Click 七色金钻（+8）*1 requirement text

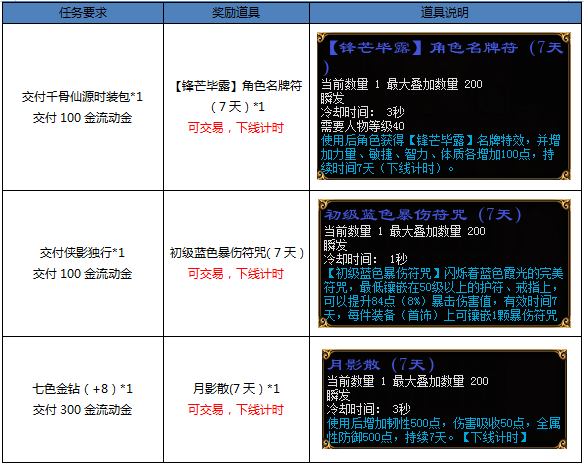click(82, 389)
